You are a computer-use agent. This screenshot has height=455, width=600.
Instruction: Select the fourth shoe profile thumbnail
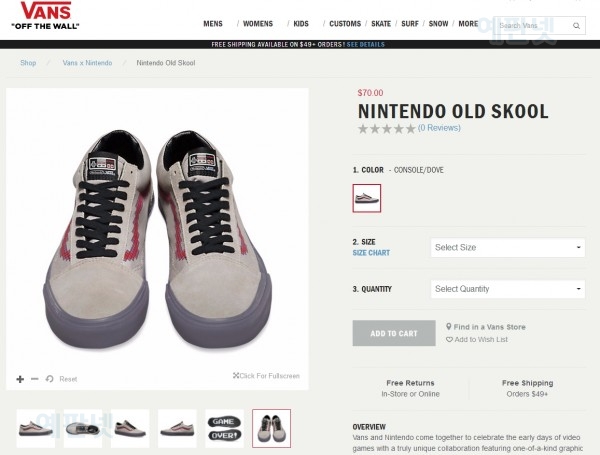pyautogui.click(x=177, y=428)
